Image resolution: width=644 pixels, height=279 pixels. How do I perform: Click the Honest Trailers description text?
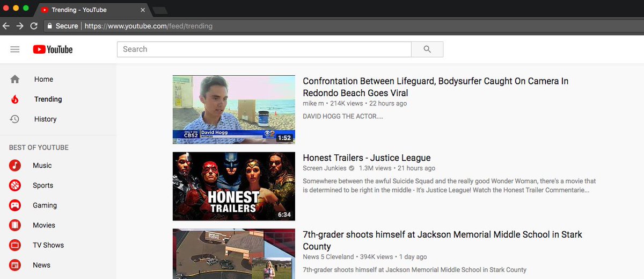(449, 185)
